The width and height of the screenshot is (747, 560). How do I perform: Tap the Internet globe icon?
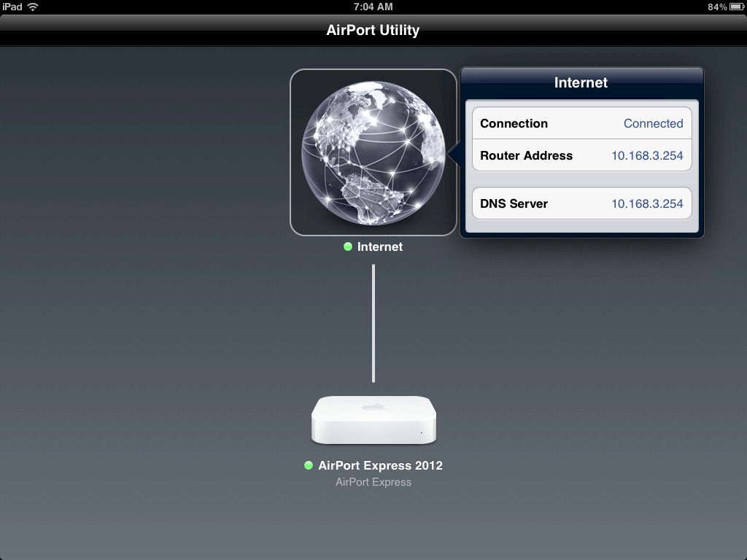coord(373,152)
